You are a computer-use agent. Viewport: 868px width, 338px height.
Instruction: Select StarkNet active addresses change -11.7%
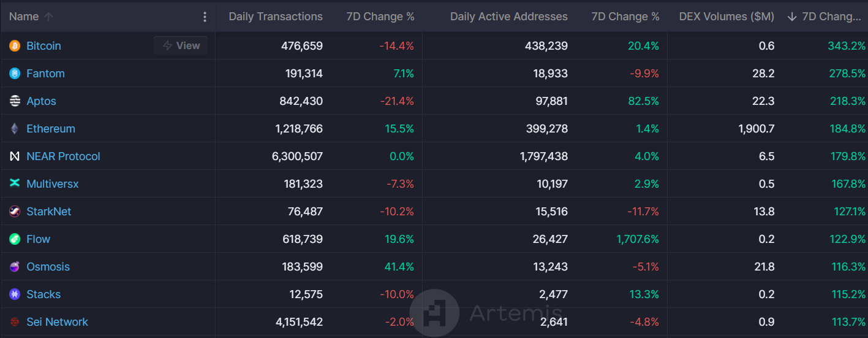[x=643, y=212]
